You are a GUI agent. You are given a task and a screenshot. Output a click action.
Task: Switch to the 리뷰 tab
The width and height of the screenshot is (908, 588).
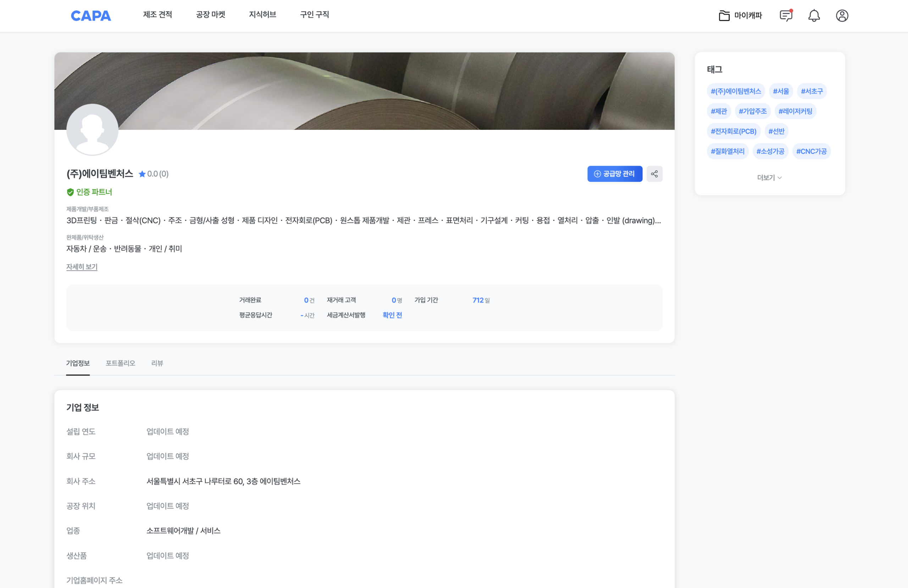[x=157, y=363]
